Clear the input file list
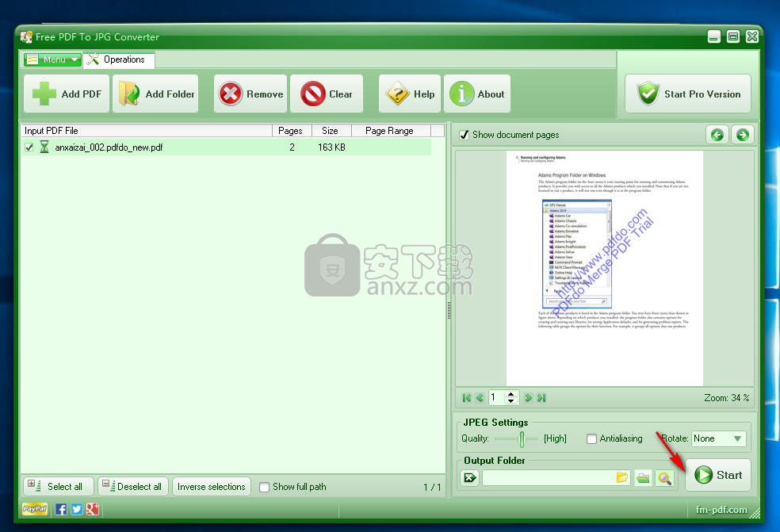Image resolution: width=780 pixels, height=532 pixels. coord(327,94)
